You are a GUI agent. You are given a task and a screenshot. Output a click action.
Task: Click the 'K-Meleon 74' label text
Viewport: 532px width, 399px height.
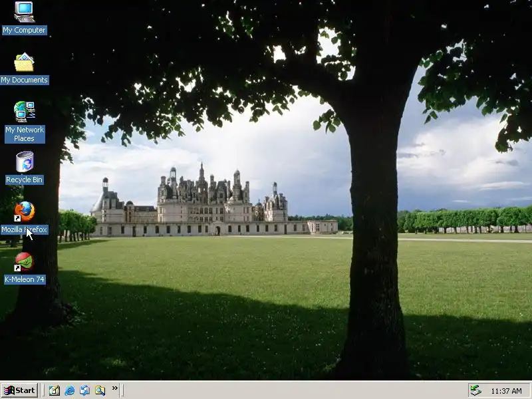point(25,279)
